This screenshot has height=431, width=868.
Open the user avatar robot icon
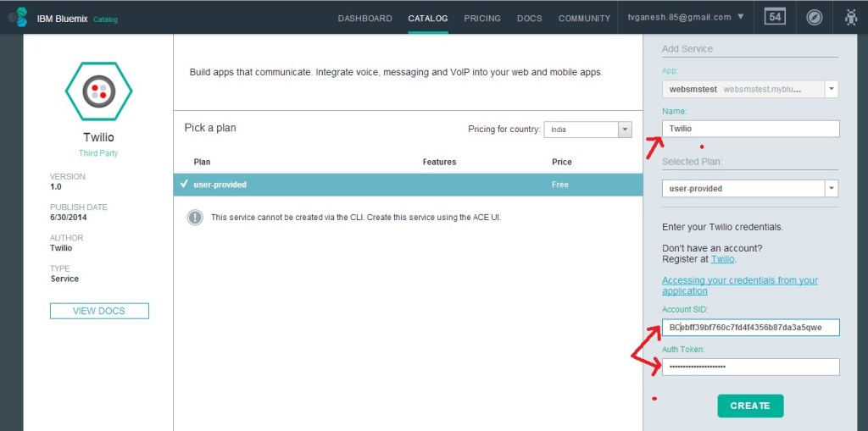(850, 17)
